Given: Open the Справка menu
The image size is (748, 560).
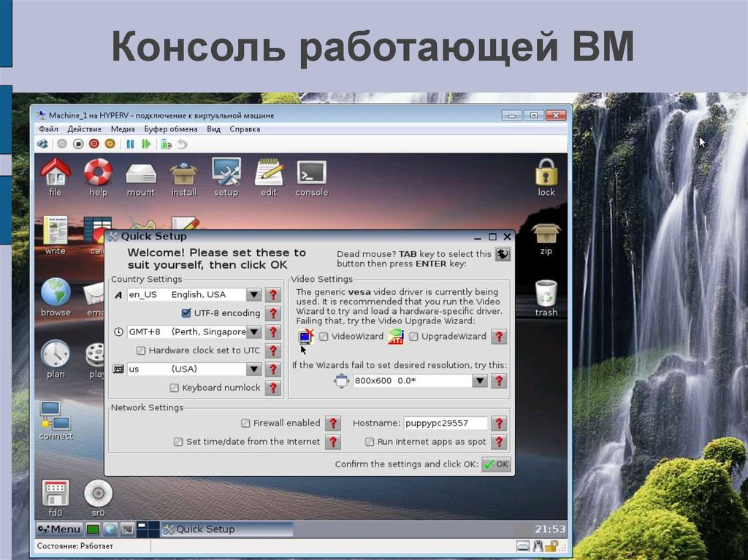Looking at the screenshot, I should pos(245,129).
